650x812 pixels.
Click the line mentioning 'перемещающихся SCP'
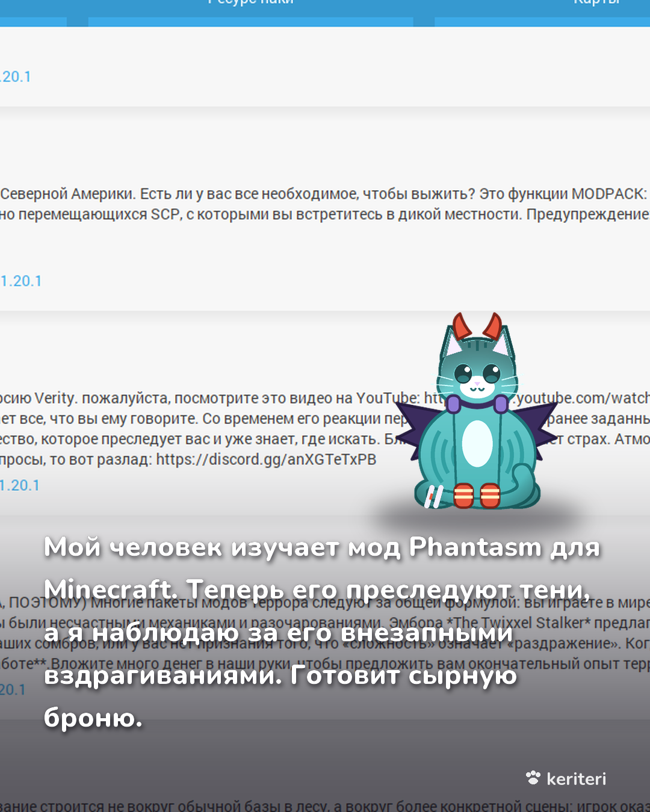325,215
